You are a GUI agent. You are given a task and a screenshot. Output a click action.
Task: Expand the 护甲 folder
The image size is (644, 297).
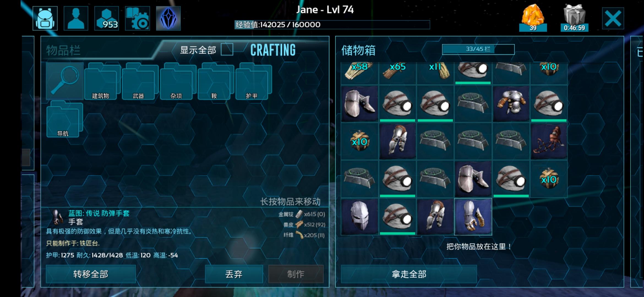click(x=253, y=81)
